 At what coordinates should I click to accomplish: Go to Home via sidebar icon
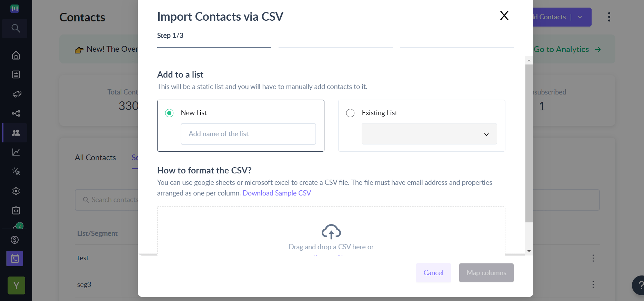pos(16,55)
